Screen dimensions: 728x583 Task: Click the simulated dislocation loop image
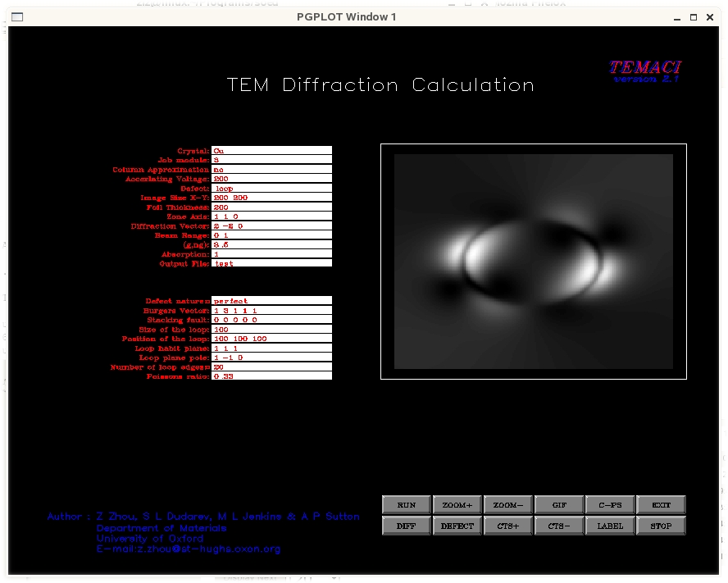click(533, 262)
